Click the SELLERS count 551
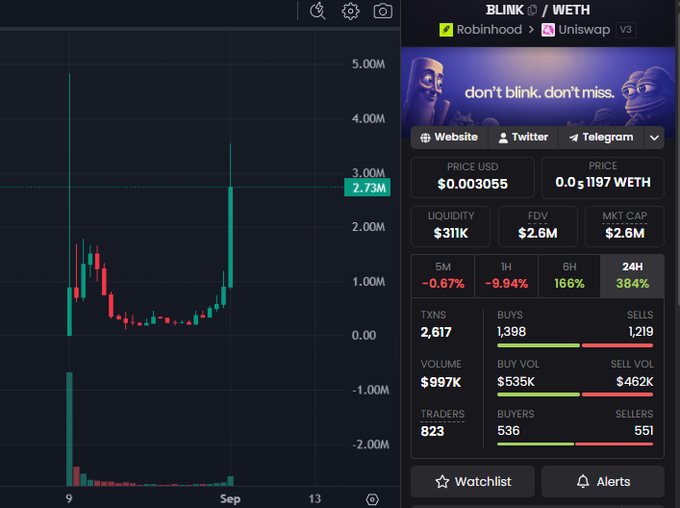The height and width of the screenshot is (508, 680). click(644, 431)
